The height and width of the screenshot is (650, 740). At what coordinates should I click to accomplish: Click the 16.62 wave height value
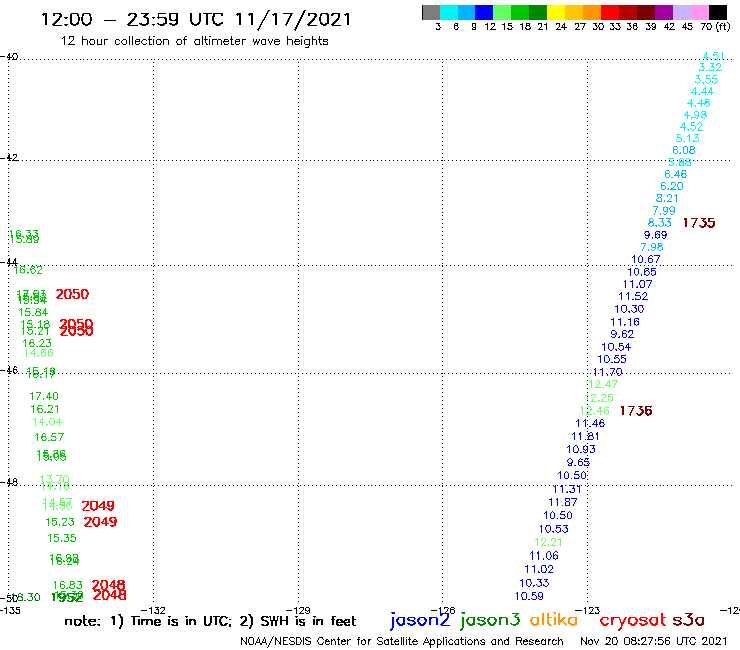tap(28, 270)
